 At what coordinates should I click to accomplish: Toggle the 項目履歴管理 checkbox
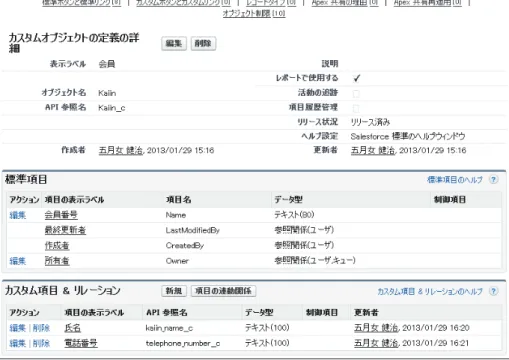pos(356,108)
